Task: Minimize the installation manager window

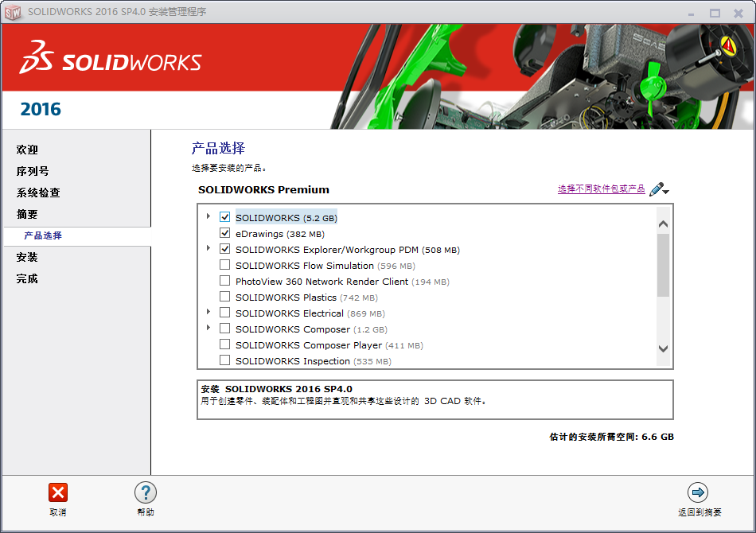Action: tap(691, 14)
